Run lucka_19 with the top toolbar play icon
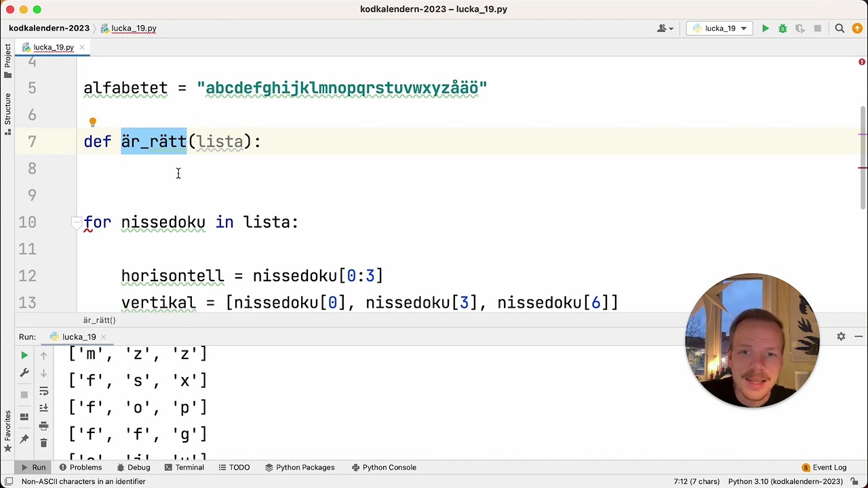Screen dimensions: 868x488 [x=765, y=28]
